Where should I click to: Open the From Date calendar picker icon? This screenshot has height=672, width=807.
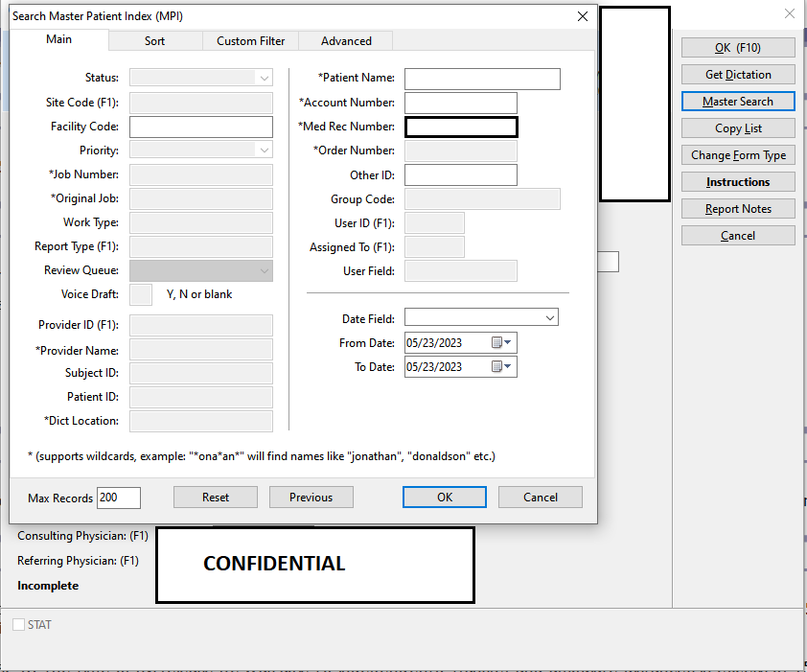tap(501, 342)
